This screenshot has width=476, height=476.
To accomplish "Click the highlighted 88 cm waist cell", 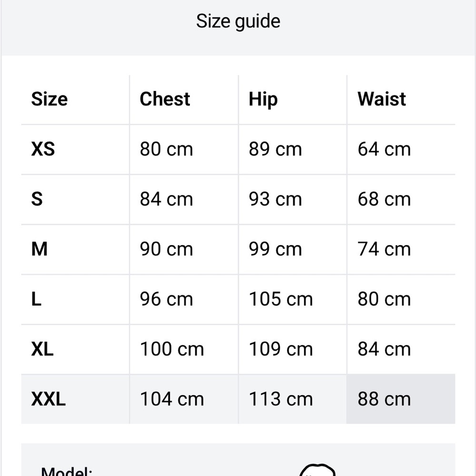I will (401, 399).
